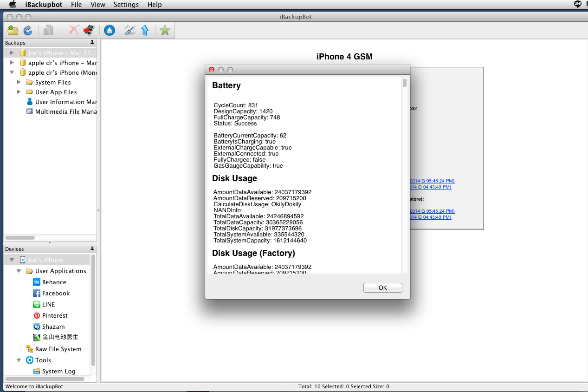This screenshot has width=588, height=392.
Task: Click the 'FullChargeCapacity: 748' line
Action: [247, 118]
